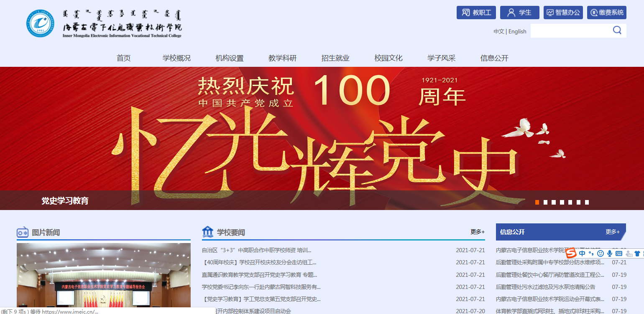
Task: Click the 学校要闻 building icon
Action: (x=207, y=232)
